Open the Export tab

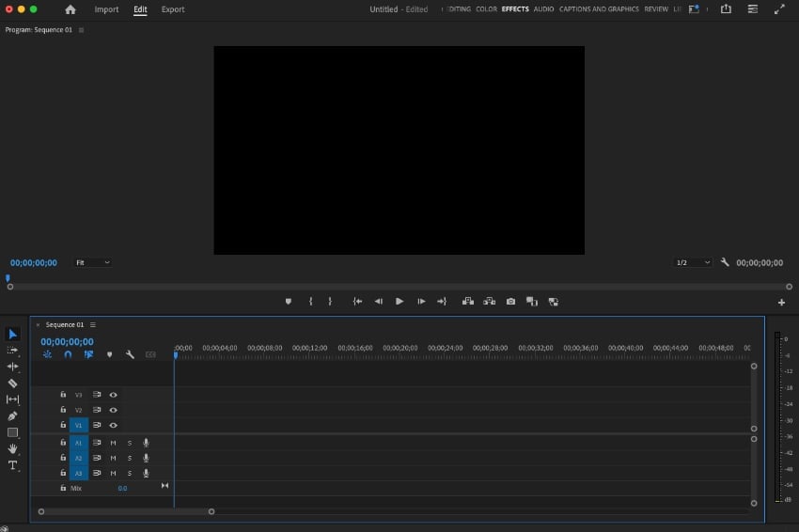coord(173,9)
